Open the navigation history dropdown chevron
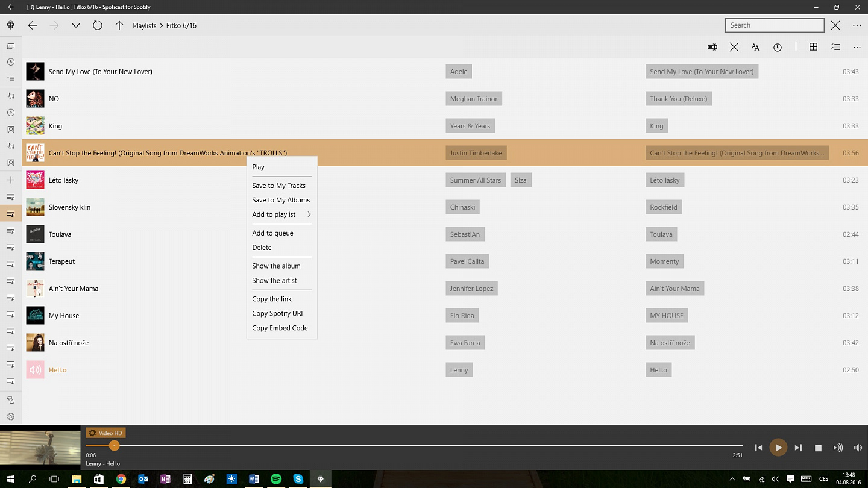868x488 pixels. tap(76, 25)
